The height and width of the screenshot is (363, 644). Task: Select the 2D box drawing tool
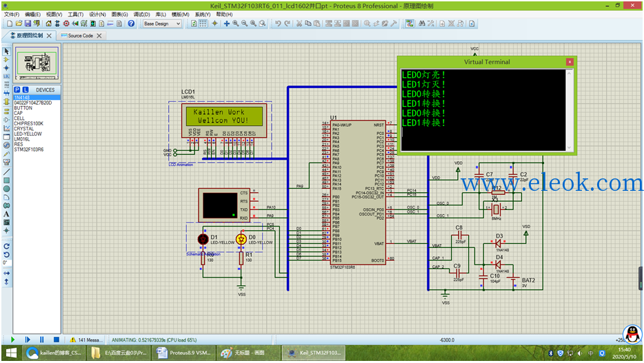[x=6, y=180]
